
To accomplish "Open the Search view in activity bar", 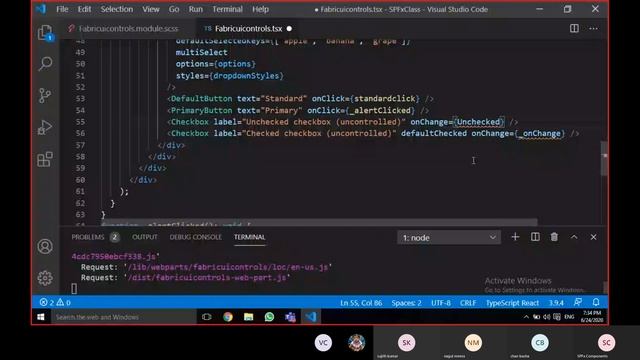I will [x=45, y=64].
